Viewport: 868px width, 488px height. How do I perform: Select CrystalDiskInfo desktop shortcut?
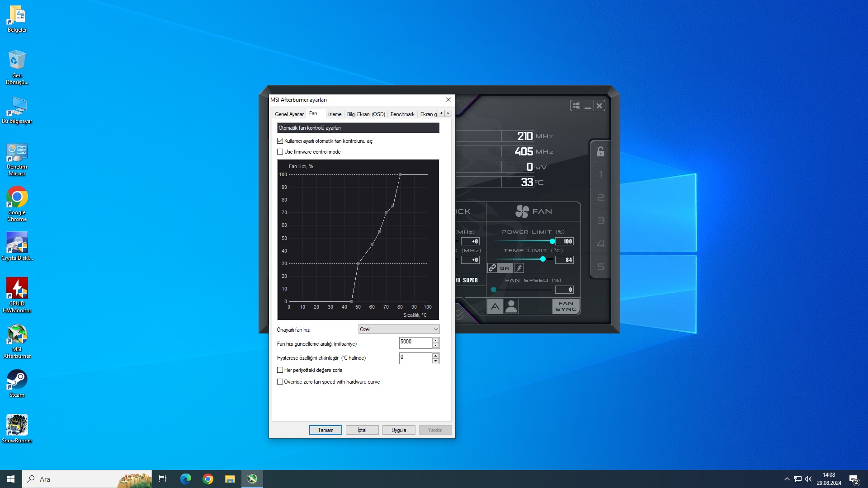(17, 247)
